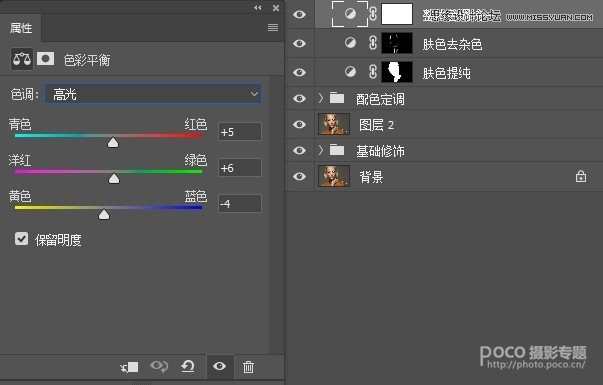Toggle the 保留明度 checkbox
Screen dimensions: 603x385
[x=22, y=239]
